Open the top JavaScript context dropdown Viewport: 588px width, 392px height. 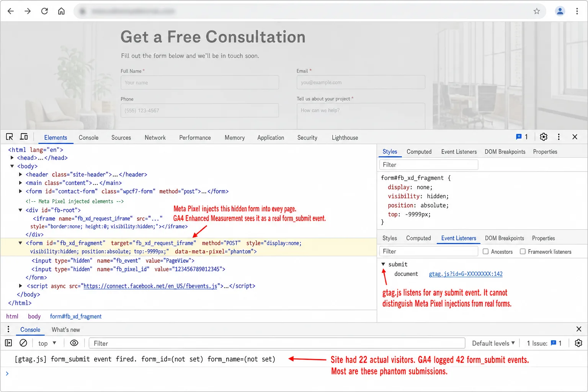point(47,343)
